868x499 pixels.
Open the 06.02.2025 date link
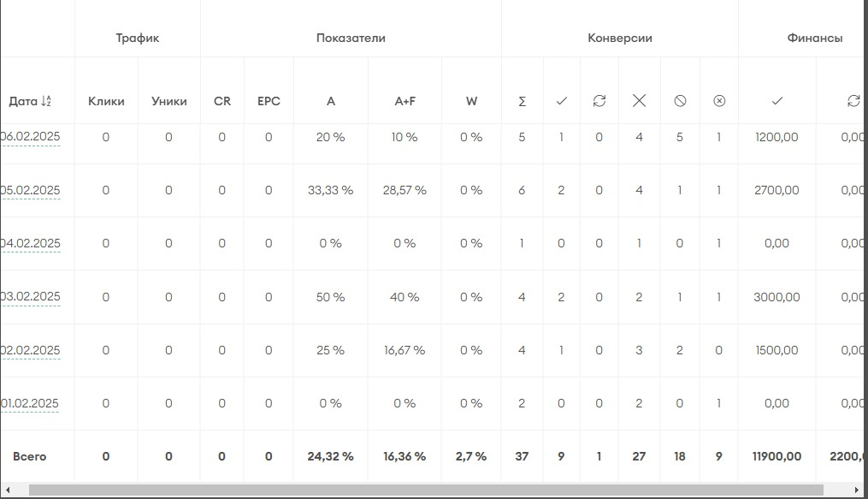(31, 137)
